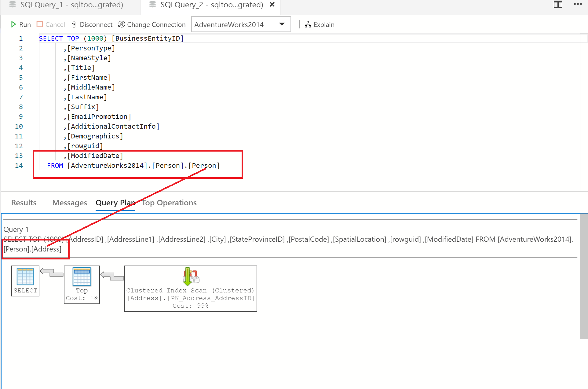Select the Query Plan tab
588x389 pixels.
click(x=115, y=203)
